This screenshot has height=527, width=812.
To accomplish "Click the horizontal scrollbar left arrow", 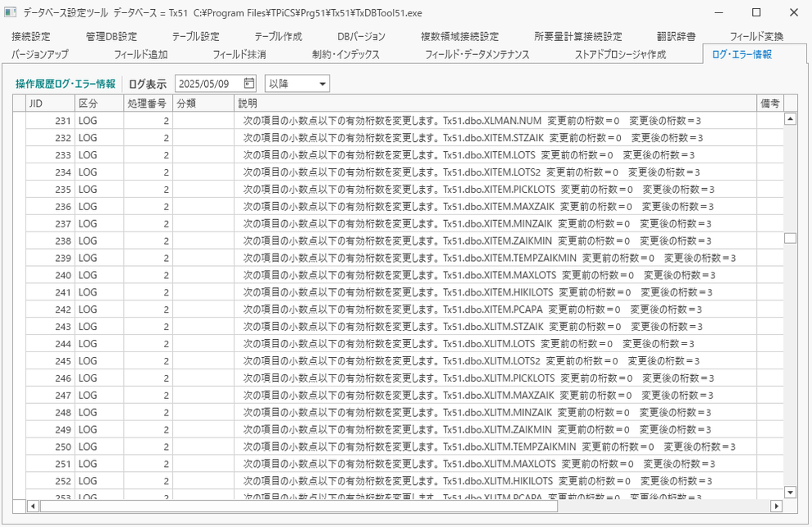I will tap(33, 506).
